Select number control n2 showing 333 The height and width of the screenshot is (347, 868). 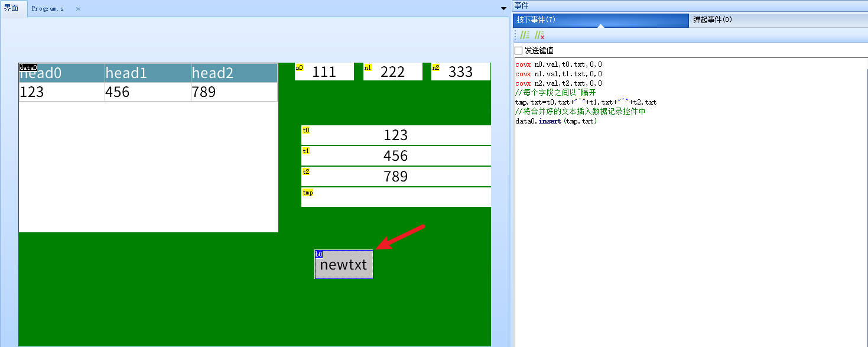(460, 72)
